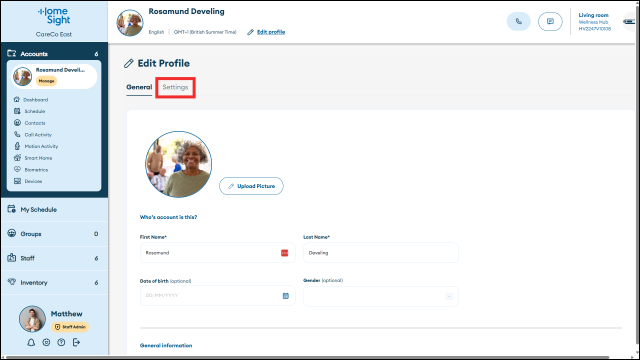
Task: Click the Date of birth input field
Action: (x=218, y=296)
